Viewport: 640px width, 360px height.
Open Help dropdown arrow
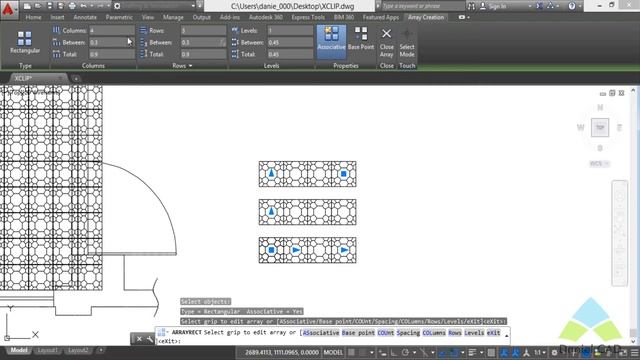(x=580, y=6)
